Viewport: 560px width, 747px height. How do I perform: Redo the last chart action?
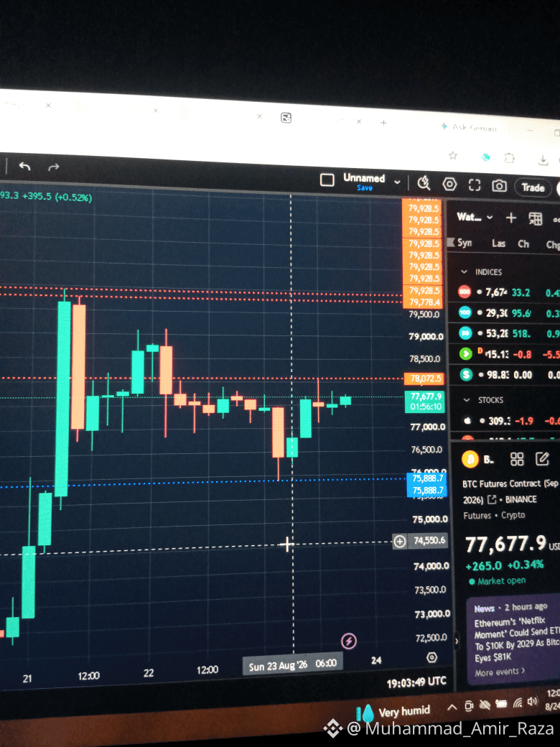tap(54, 167)
